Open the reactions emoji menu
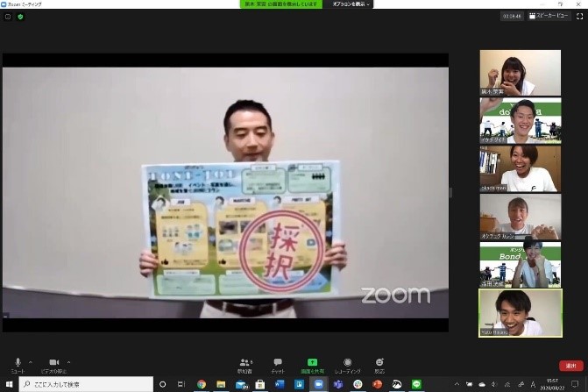This screenshot has height=392, width=588. [379, 366]
